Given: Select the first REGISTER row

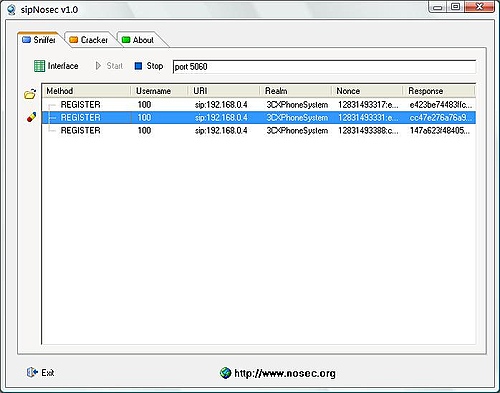Looking at the screenshot, I should tap(259, 105).
